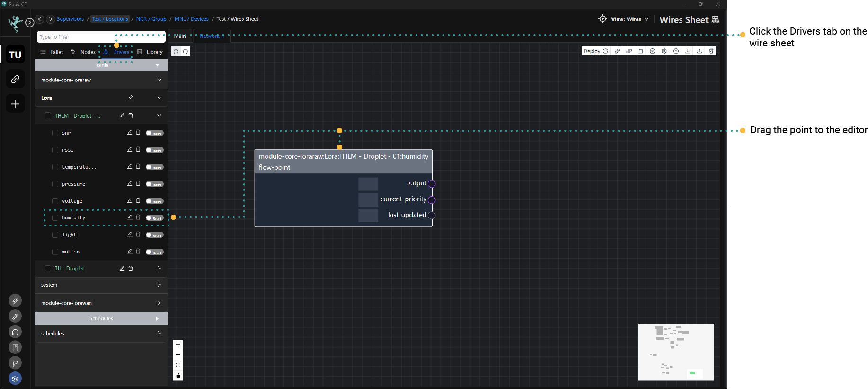Click the trash icon in wires toolbar
This screenshot has width=868, height=389.
click(x=711, y=51)
